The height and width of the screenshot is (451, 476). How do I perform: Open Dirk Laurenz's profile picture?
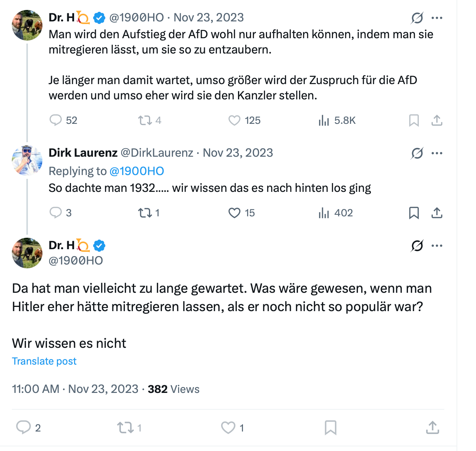point(27,160)
